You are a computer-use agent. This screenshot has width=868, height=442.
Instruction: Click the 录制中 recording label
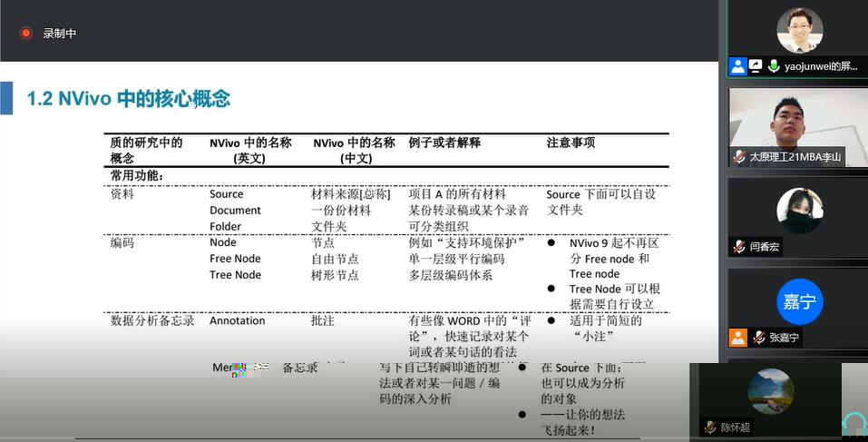pos(59,34)
